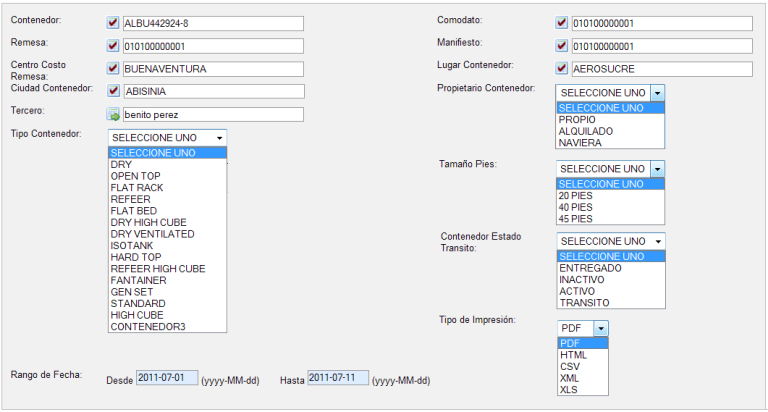Image resolution: width=768 pixels, height=412 pixels.
Task: Uncheck the Contenedor checkbox
Action: pos(113,23)
